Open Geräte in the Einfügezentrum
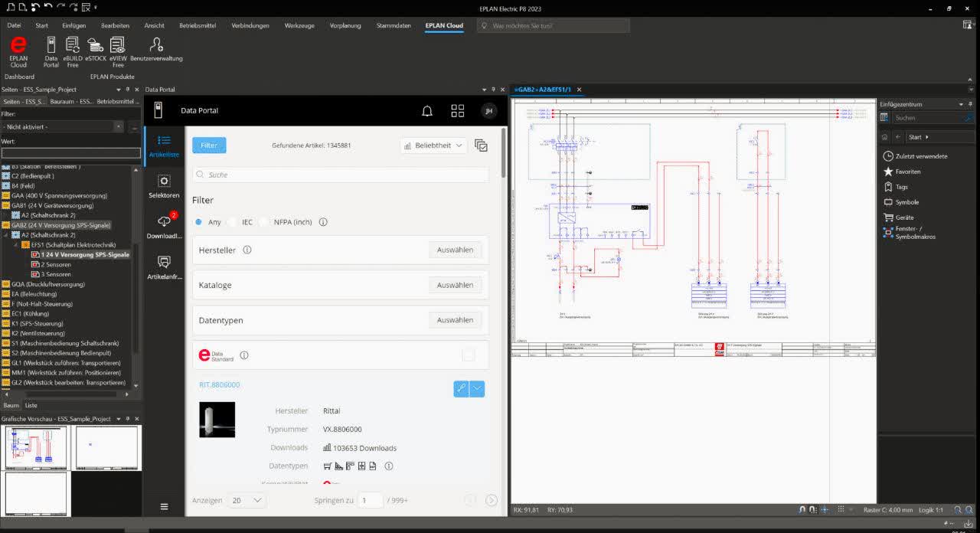The height and width of the screenshot is (533, 980). (899, 217)
